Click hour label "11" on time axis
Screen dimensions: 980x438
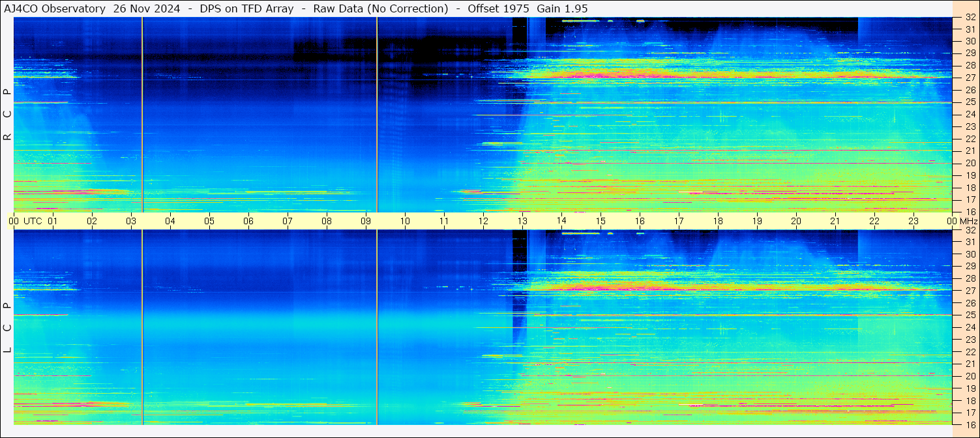[x=444, y=221]
